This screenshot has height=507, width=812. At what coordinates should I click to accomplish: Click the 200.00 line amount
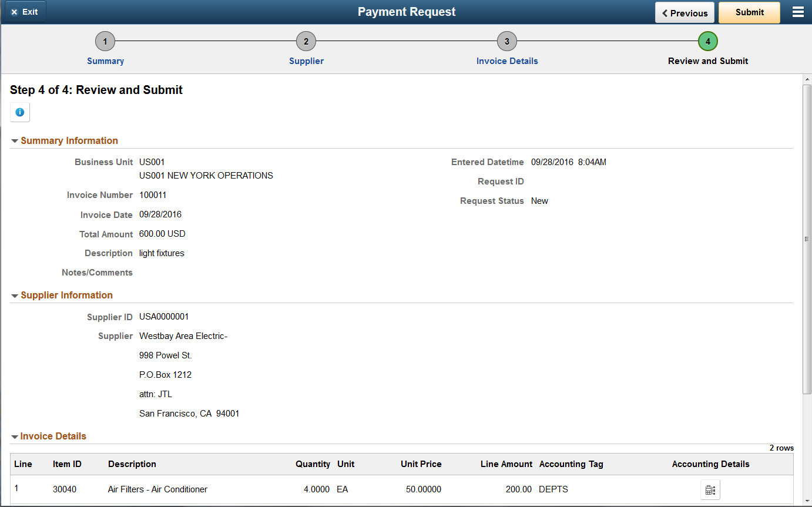tap(519, 489)
